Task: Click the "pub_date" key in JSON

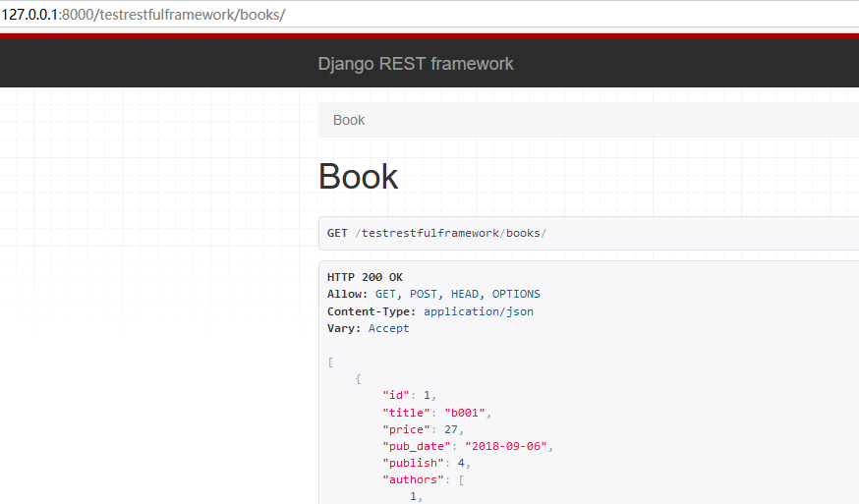Action: [x=417, y=446]
